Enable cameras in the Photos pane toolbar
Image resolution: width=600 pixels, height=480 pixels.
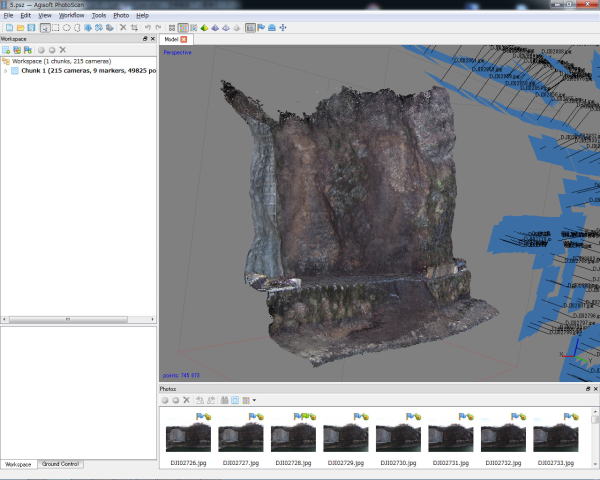165,400
